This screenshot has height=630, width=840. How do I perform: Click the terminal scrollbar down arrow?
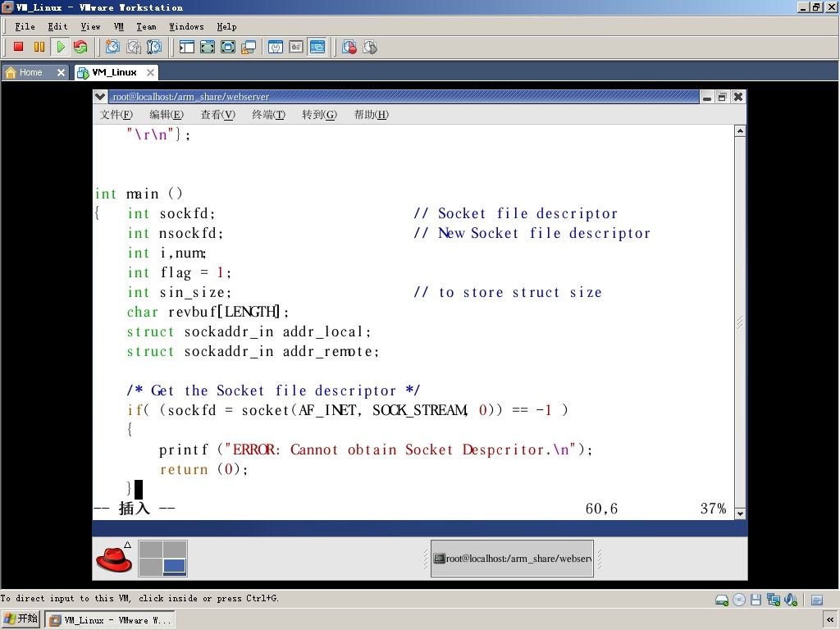pos(740,514)
